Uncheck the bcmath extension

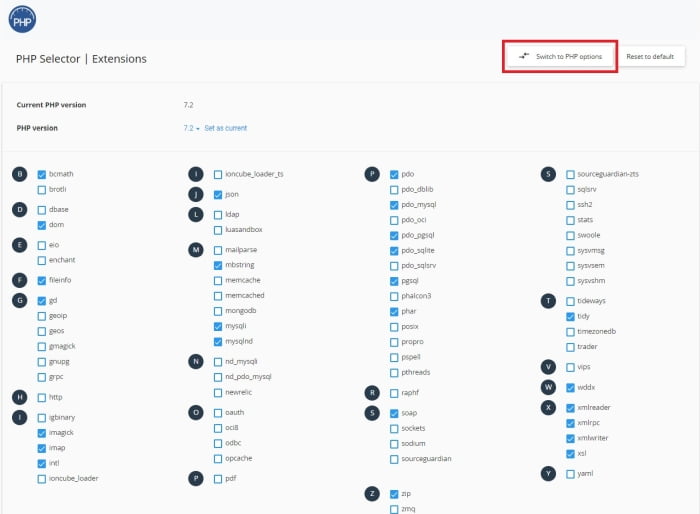[42, 175]
